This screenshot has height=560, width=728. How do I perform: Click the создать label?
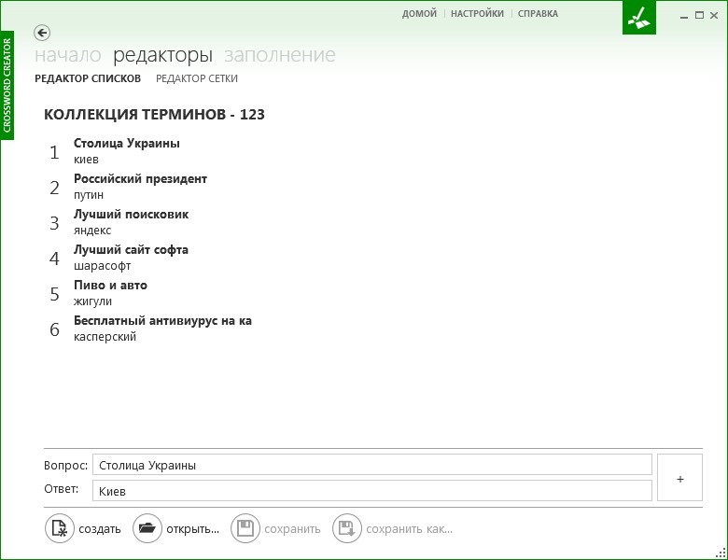click(100, 529)
